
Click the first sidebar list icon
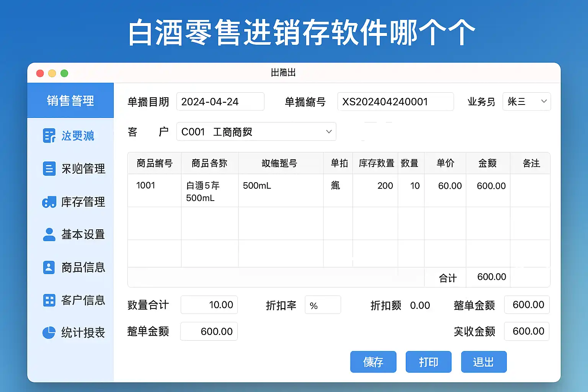coord(49,136)
